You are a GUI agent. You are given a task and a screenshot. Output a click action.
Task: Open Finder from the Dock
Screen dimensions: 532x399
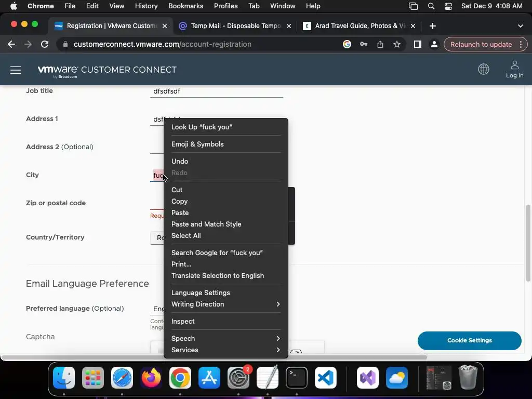coord(64,378)
